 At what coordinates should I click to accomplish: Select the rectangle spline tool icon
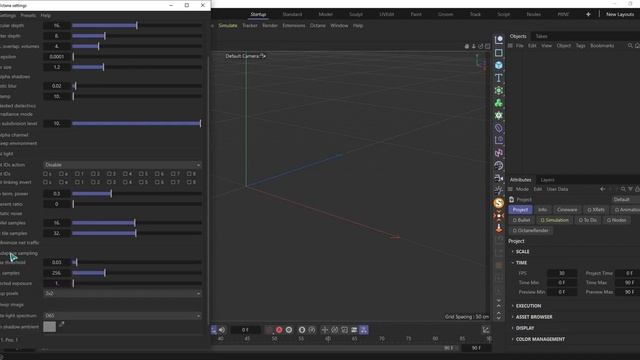click(x=499, y=53)
